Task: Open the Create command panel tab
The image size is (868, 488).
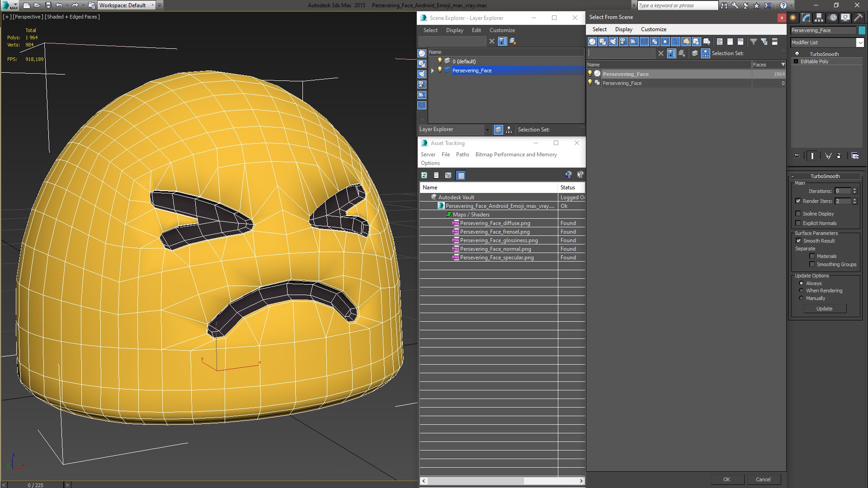Action: coord(793,18)
